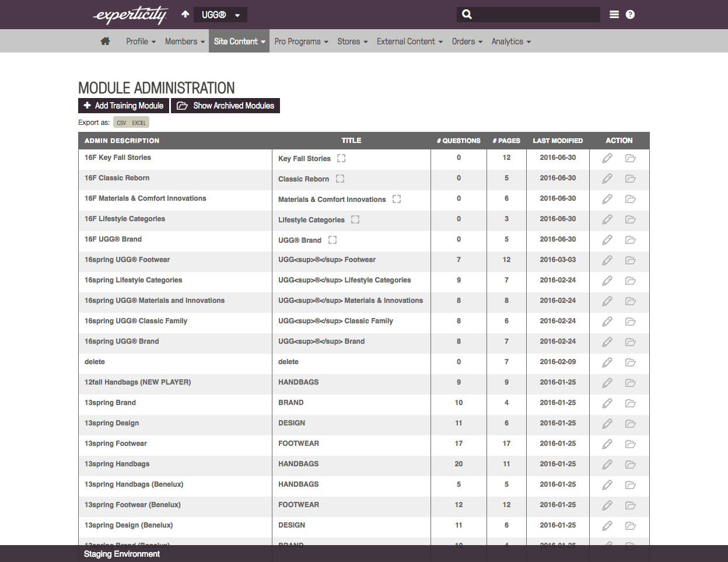Edit the 16F Classic Reborn module

coord(607,179)
